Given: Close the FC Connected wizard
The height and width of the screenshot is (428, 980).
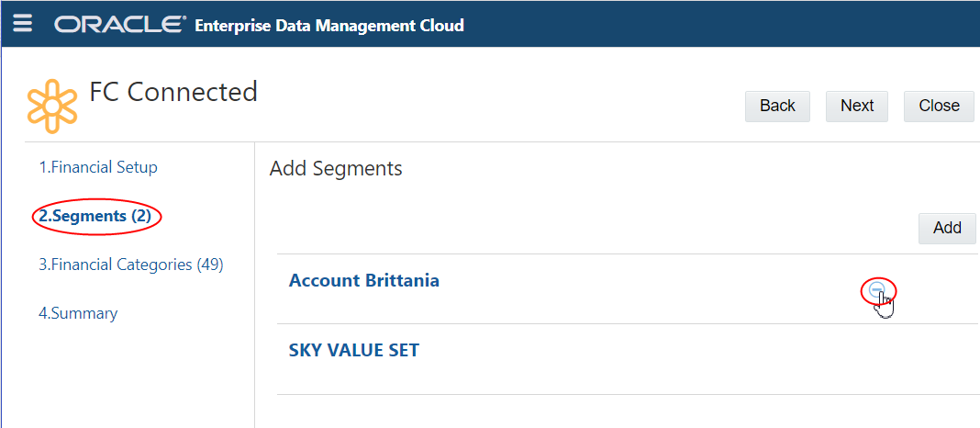Looking at the screenshot, I should (x=938, y=106).
